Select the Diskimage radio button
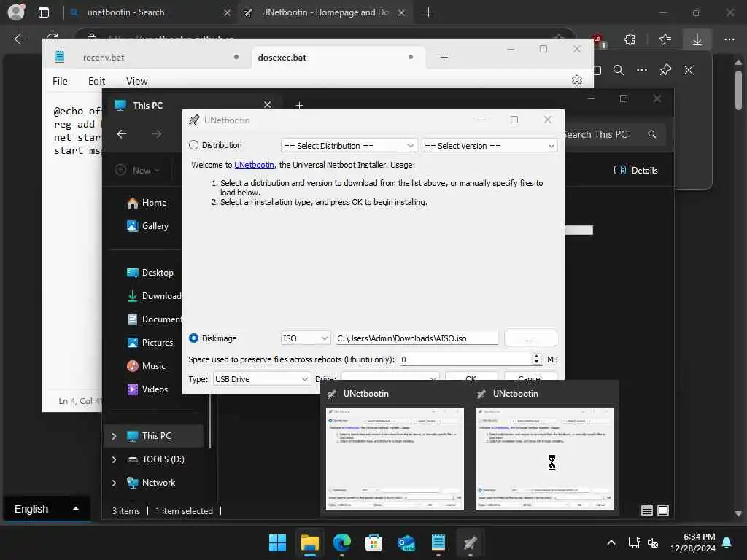 pos(193,338)
